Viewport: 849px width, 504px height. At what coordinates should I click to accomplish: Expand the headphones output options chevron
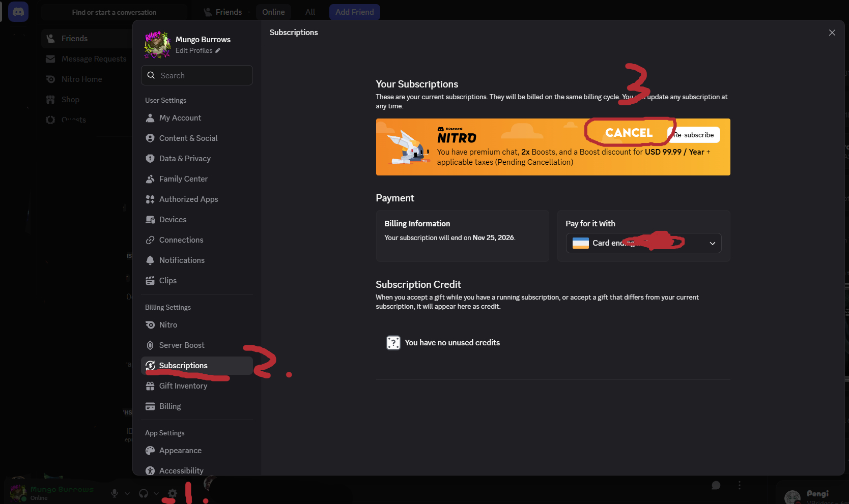[156, 493]
